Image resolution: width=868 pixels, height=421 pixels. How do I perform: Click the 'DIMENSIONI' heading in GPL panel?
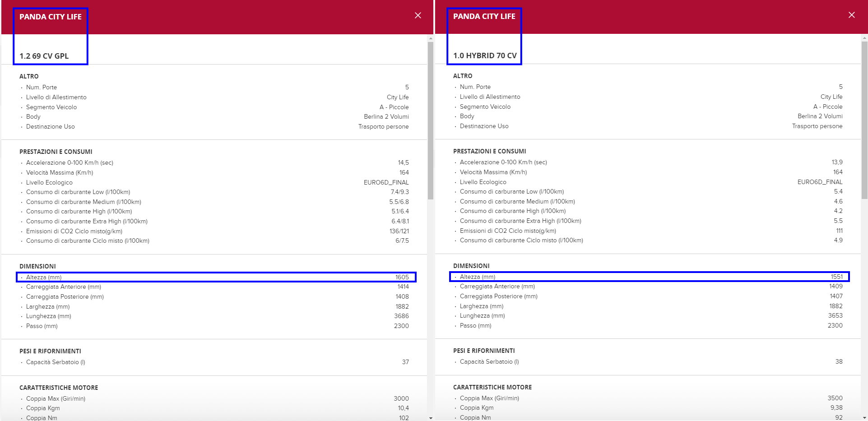(x=37, y=266)
